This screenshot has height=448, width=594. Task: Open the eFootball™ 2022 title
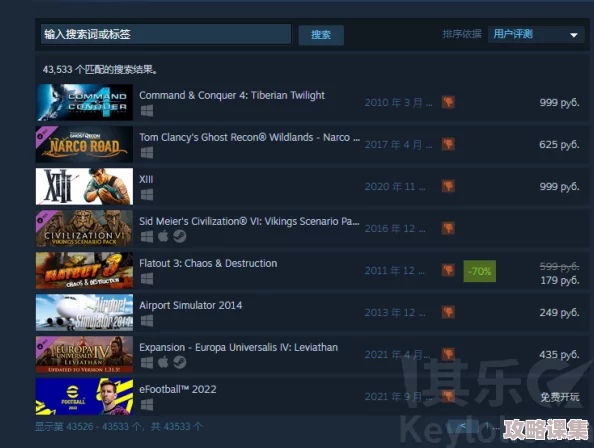pos(178,389)
